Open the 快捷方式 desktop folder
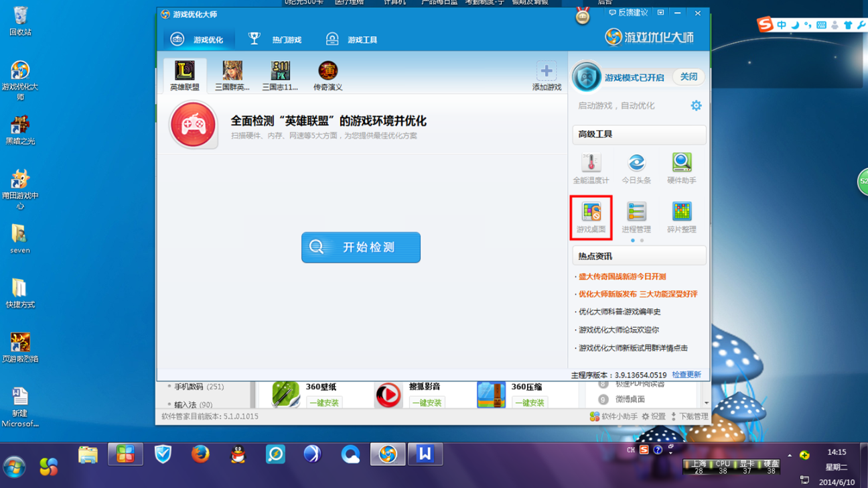Viewport: 868px width, 488px height. tap(20, 293)
